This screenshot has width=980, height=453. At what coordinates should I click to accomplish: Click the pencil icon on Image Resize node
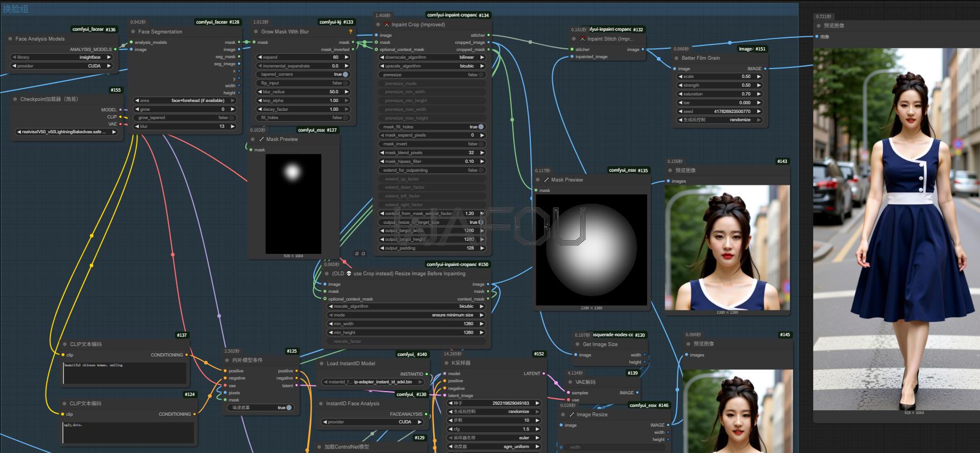(x=571, y=415)
